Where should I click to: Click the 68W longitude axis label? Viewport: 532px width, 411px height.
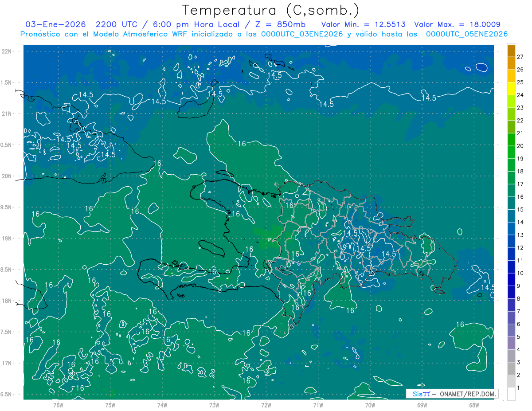coord(474,405)
